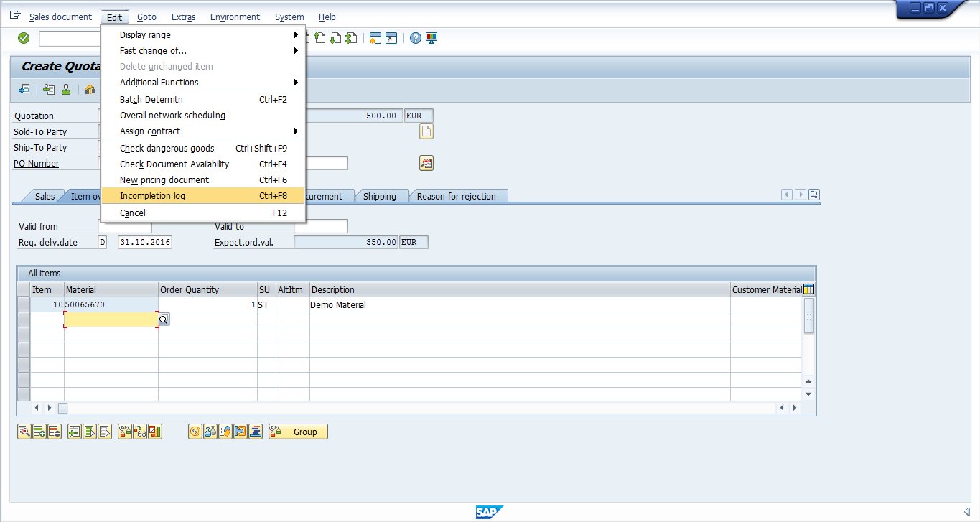Click the flasks item conditions icon
The height and width of the screenshot is (522, 980).
(x=210, y=432)
